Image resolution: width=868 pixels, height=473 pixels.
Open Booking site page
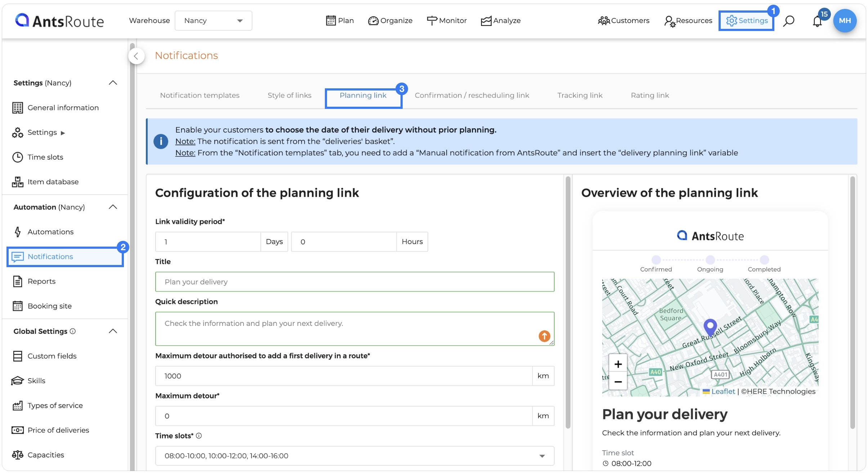(x=42, y=306)
